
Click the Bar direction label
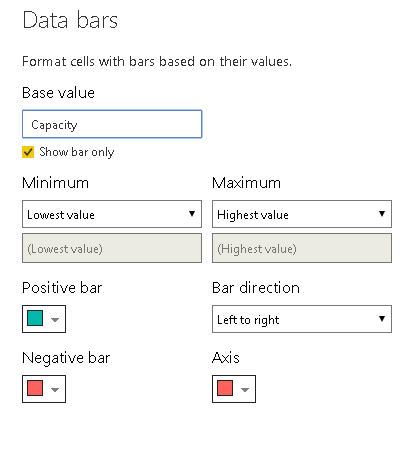coord(256,288)
